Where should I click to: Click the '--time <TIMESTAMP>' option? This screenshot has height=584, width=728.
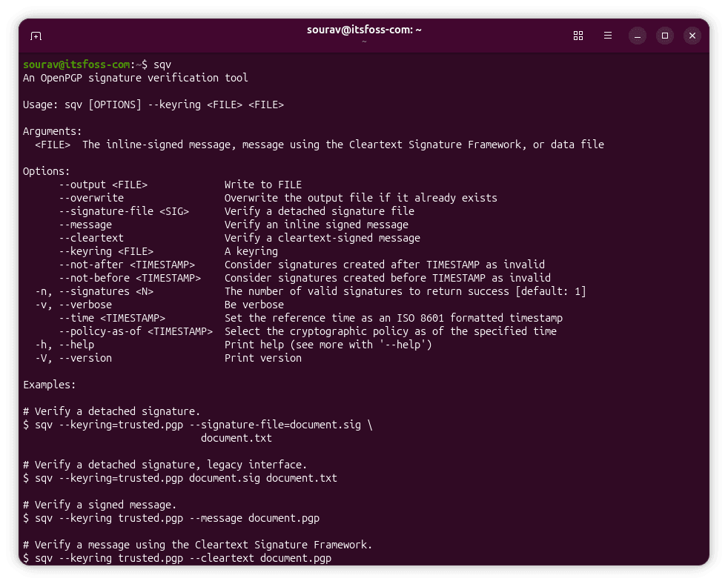tap(113, 319)
